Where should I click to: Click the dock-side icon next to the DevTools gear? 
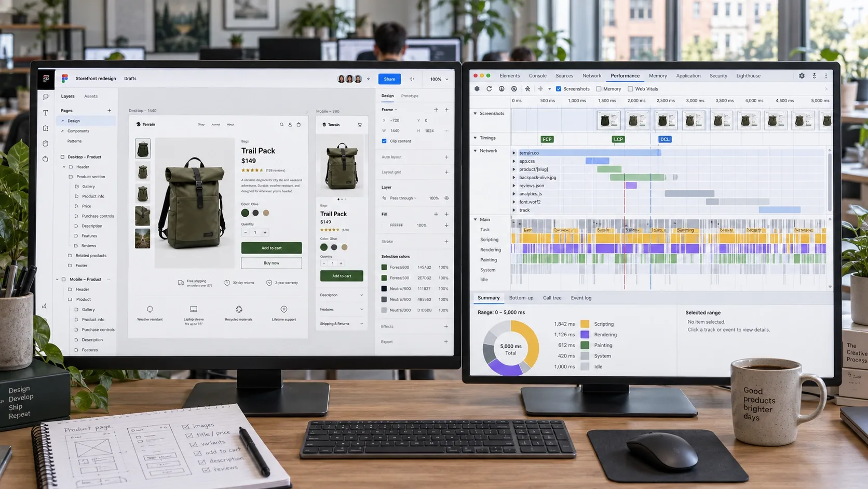(814, 76)
